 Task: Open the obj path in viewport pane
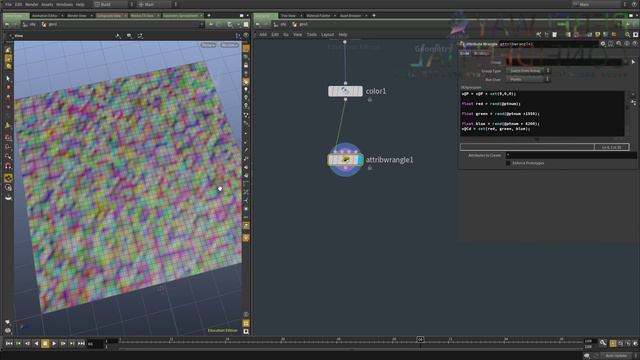[29, 24]
